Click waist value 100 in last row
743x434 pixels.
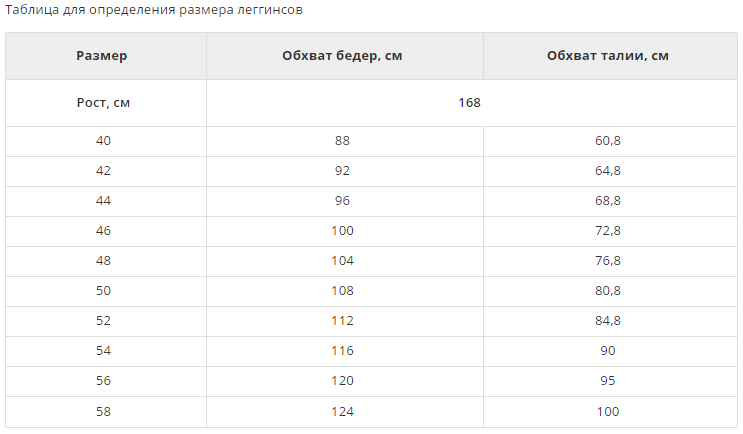pyautogui.click(x=608, y=412)
